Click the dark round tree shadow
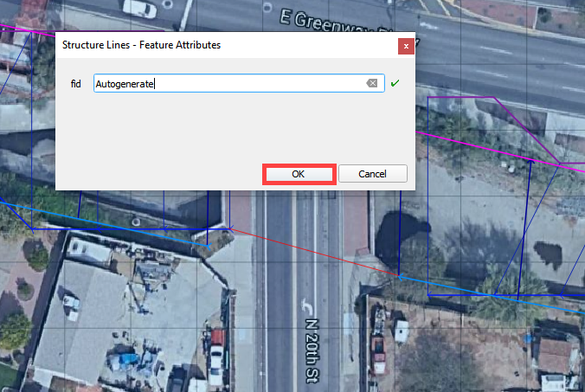 (x=408, y=230)
